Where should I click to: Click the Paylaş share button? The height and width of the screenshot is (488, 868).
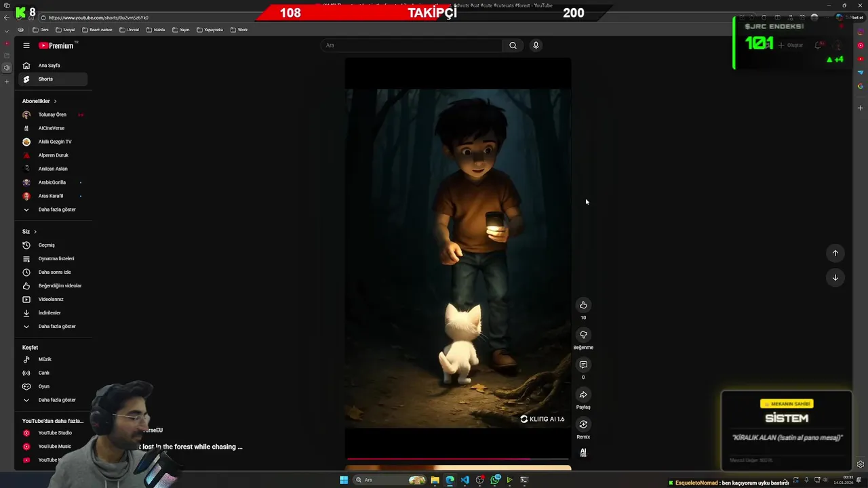coord(583,394)
